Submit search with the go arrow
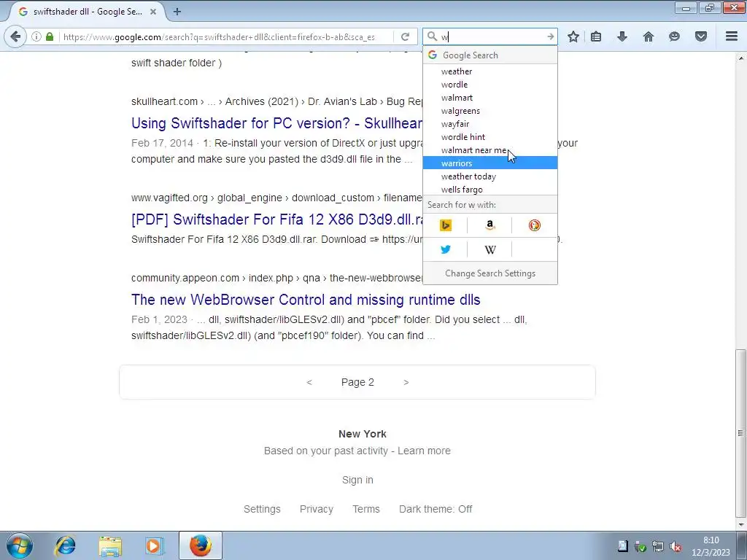Viewport: 747px width, 560px height. tap(550, 36)
